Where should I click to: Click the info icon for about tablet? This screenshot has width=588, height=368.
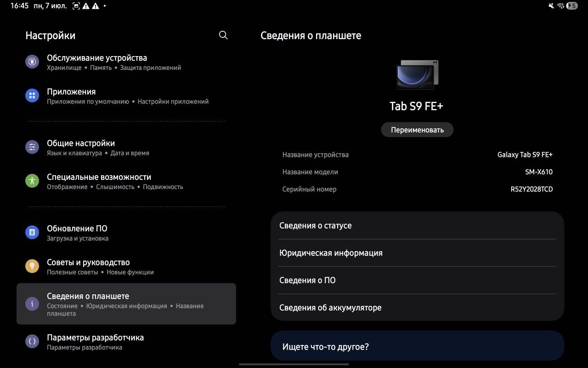click(32, 304)
